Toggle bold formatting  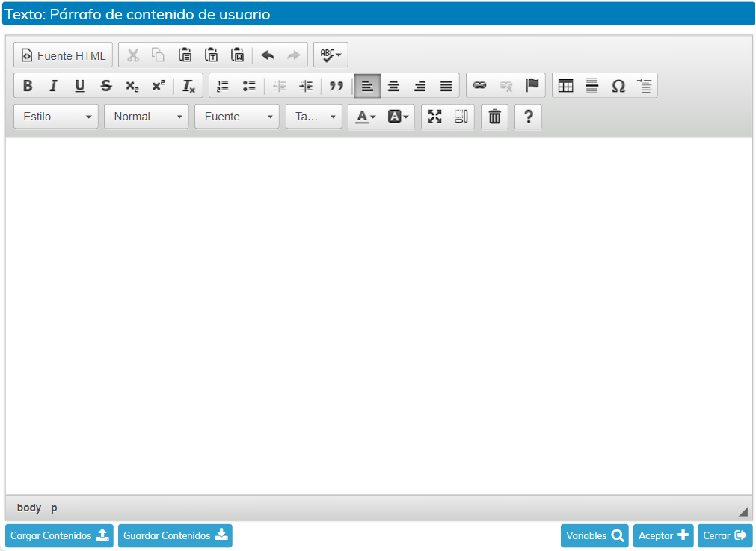point(28,86)
